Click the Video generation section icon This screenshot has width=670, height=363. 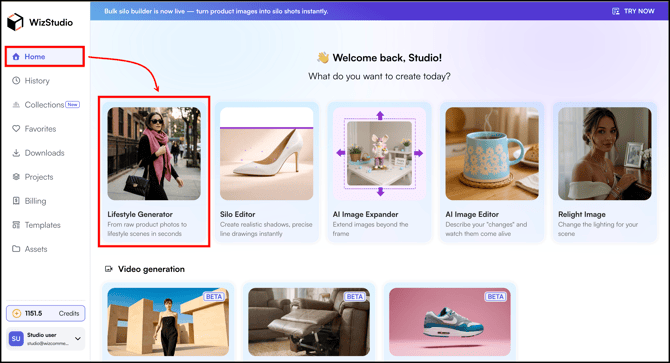pos(109,269)
